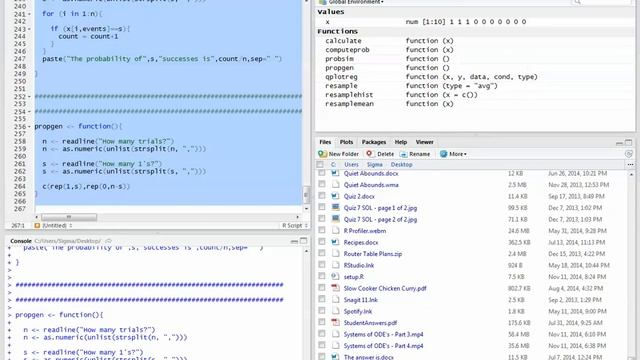Image resolution: width=640 pixels, height=360 pixels.
Task: Click the file icon for Snagit 11.lnk
Action: tap(335, 299)
